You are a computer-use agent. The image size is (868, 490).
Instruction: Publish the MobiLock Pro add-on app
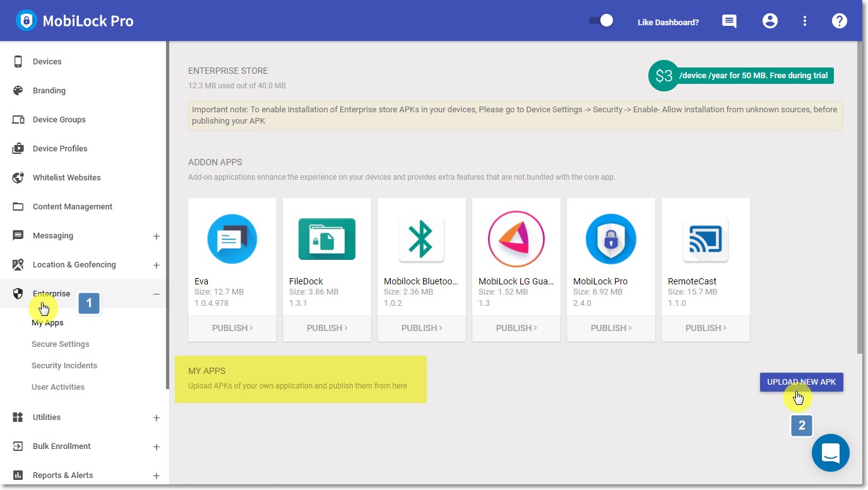611,328
